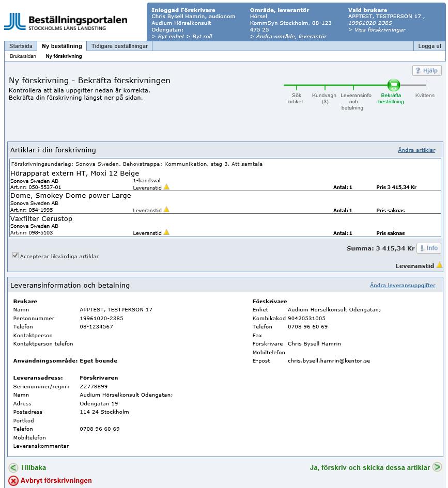Switch to the Tidigare beställningar tab
The width and height of the screenshot is (448, 488).
[119, 46]
